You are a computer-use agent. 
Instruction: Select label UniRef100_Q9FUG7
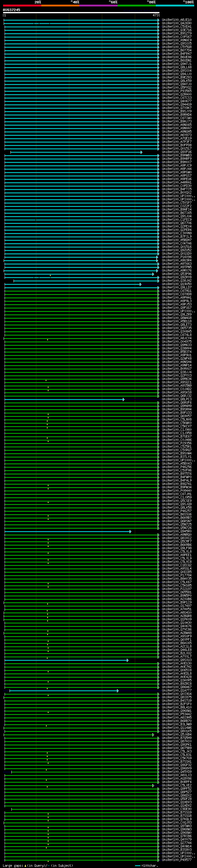(x=176, y=308)
